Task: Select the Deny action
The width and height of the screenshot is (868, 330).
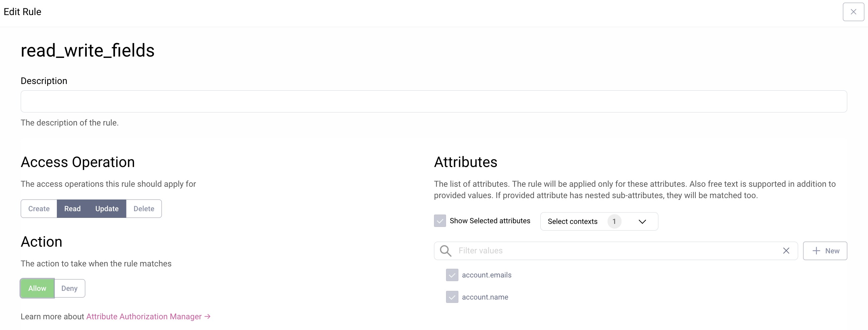Action: pos(70,288)
